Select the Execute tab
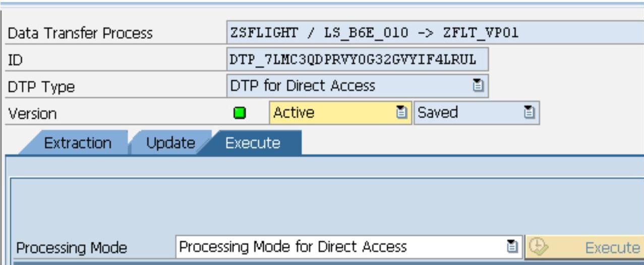 253,143
